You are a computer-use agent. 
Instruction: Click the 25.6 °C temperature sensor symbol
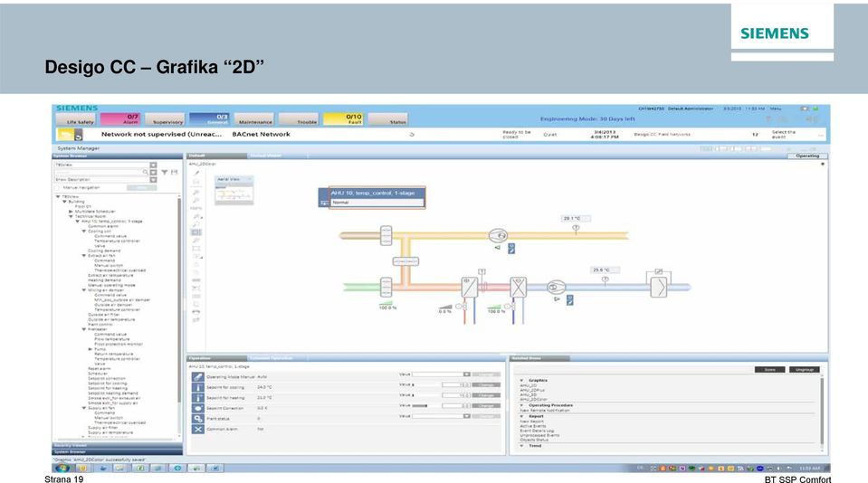pos(605,279)
